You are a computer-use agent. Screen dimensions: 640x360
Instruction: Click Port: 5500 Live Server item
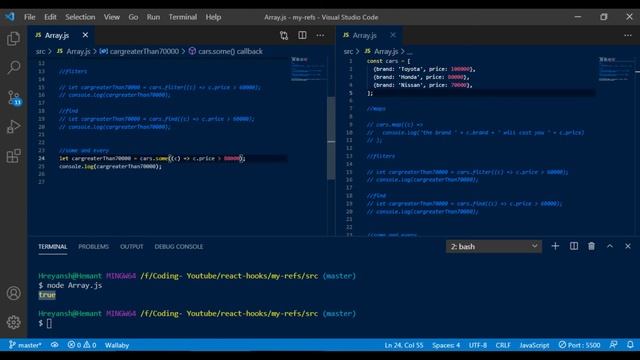point(579,345)
